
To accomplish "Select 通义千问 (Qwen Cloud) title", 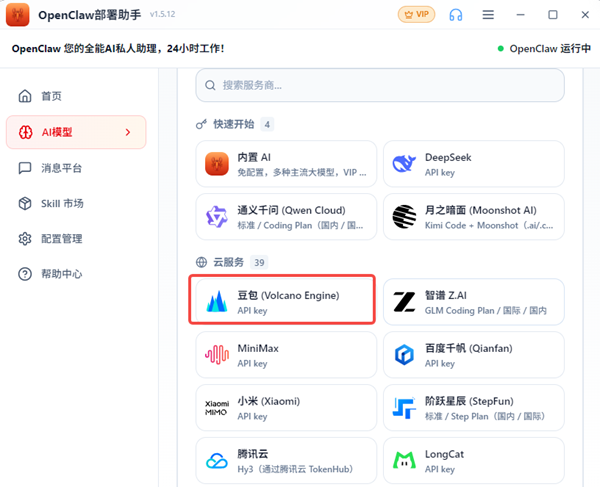I will [x=291, y=210].
